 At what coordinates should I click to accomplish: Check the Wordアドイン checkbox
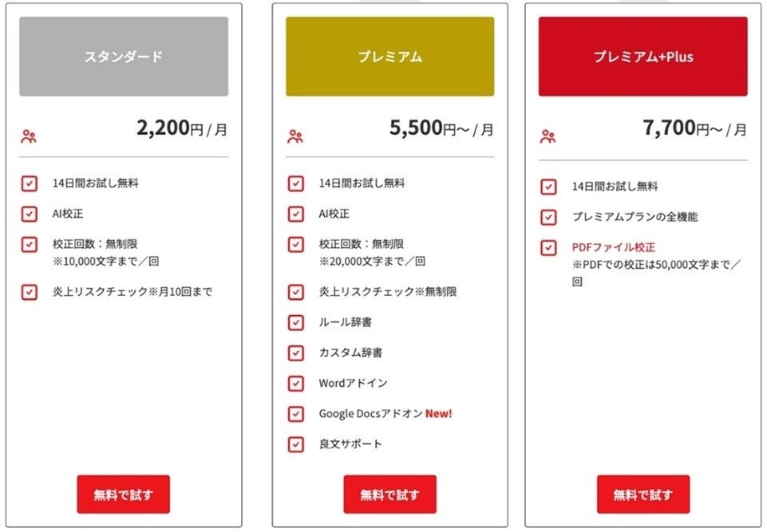(296, 383)
